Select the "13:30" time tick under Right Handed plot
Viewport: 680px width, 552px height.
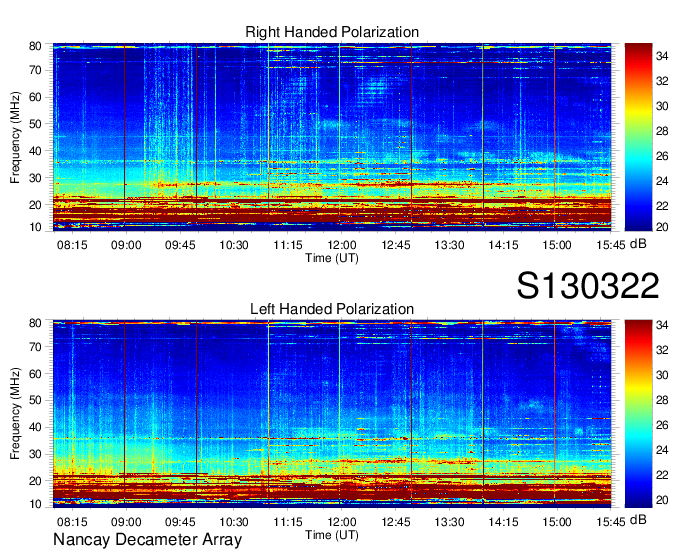(x=449, y=245)
